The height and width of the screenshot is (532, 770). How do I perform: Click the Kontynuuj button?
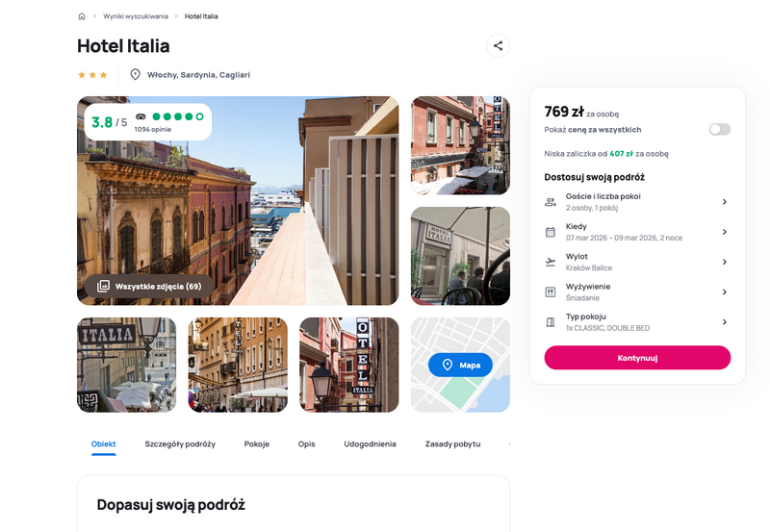637,358
